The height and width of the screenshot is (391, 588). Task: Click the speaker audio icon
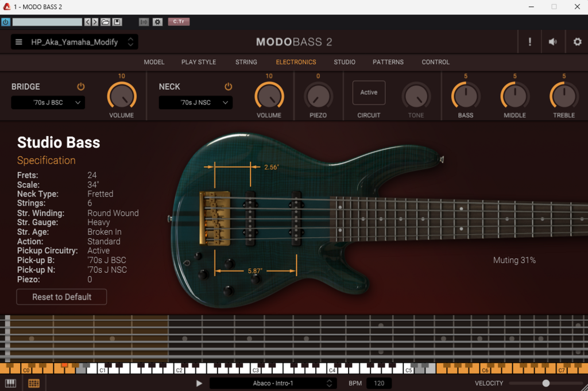(553, 42)
